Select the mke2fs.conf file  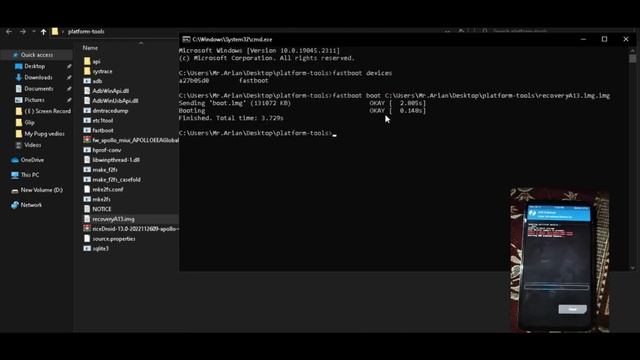[x=108, y=189]
